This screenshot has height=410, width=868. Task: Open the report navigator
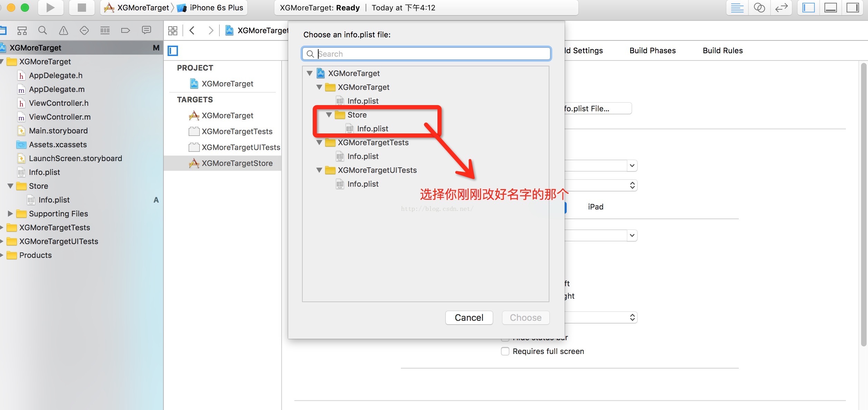pos(147,30)
